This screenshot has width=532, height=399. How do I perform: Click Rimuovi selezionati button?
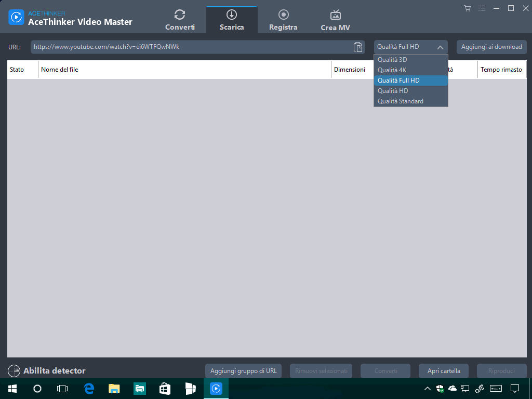tap(321, 371)
